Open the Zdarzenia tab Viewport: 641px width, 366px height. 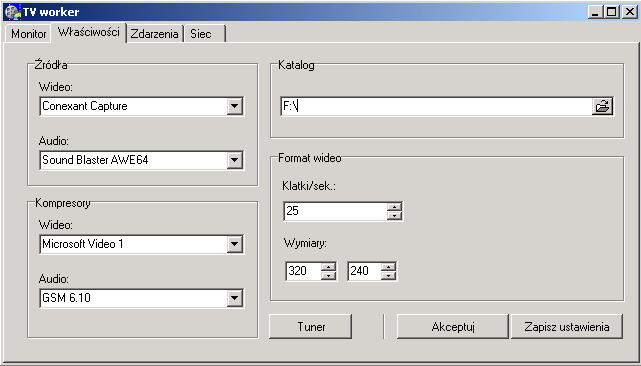coord(154,34)
